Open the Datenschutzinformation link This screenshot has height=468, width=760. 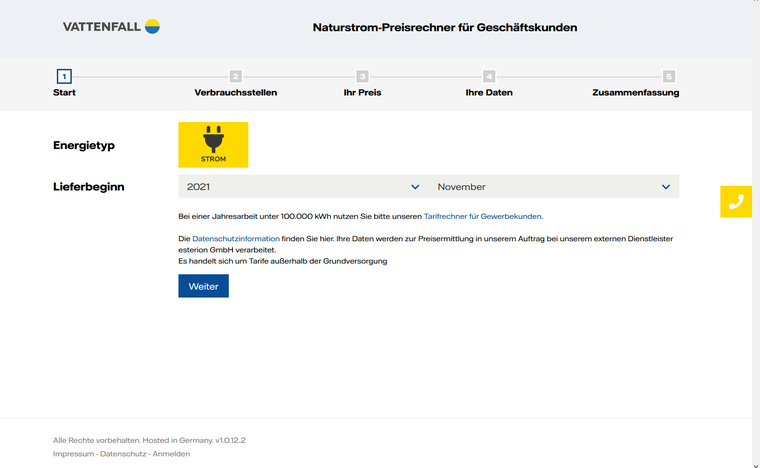[236, 238]
